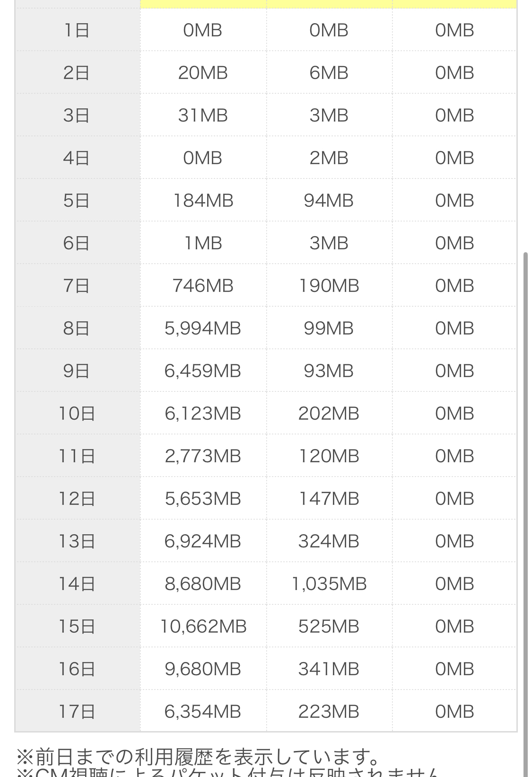Viewport: 532px width, 777px height.
Task: Tap the 1,035MB cell for 14日
Action: tap(329, 584)
